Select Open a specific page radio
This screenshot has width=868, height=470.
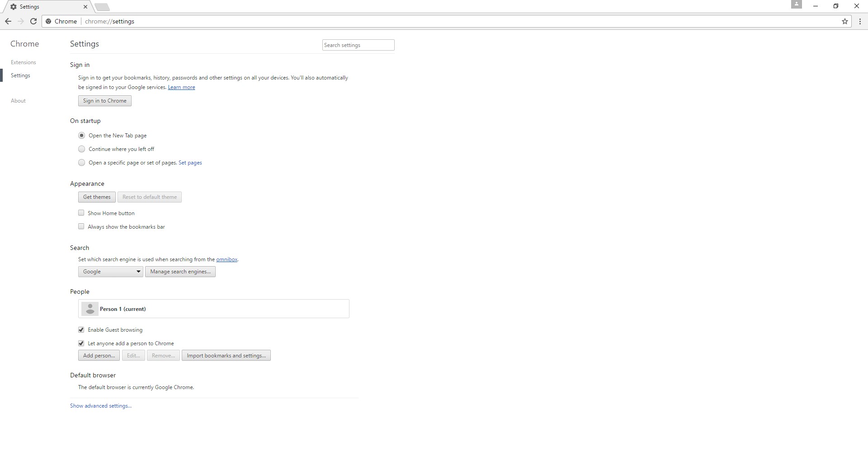[x=81, y=163]
